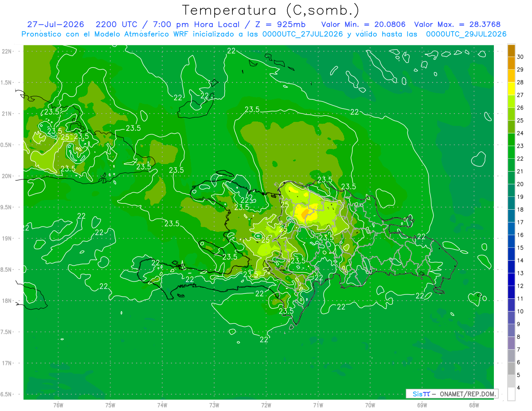Click the "71W" longitude axis label
Image resolution: width=532 pixels, height=411 pixels.
coord(318,405)
